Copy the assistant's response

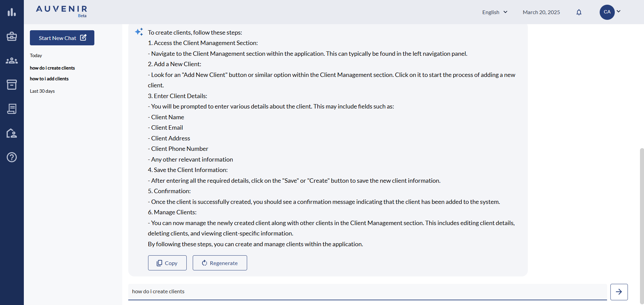click(167, 263)
